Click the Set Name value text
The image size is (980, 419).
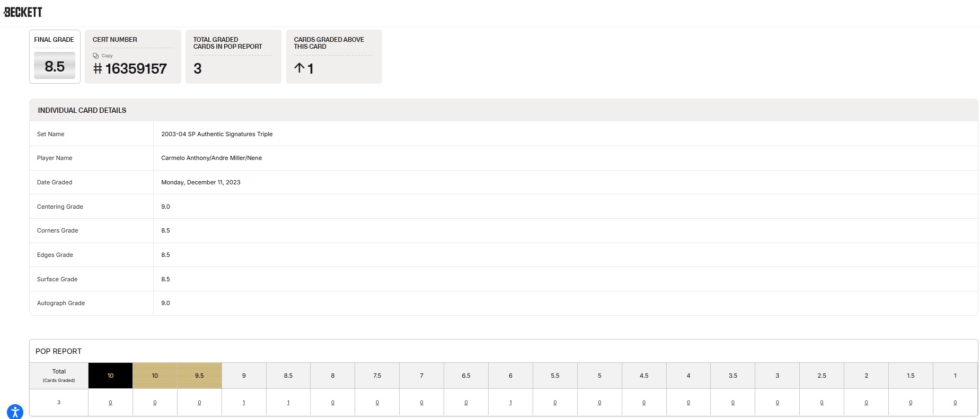coord(217,134)
